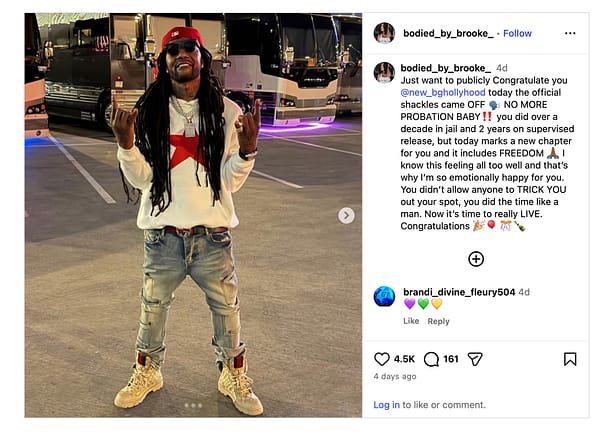The image size is (600, 437).
Task: Open brandi_divine_fleury504 avatar
Action: coord(384,296)
